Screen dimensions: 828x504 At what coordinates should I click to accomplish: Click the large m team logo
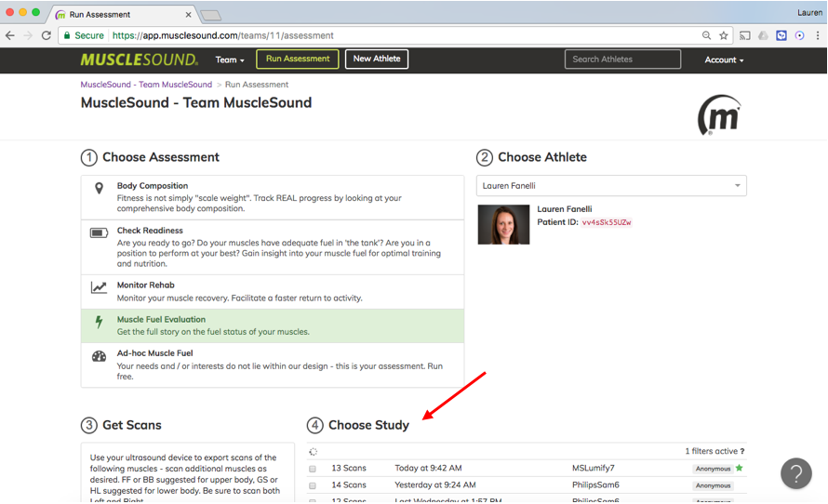click(x=719, y=115)
